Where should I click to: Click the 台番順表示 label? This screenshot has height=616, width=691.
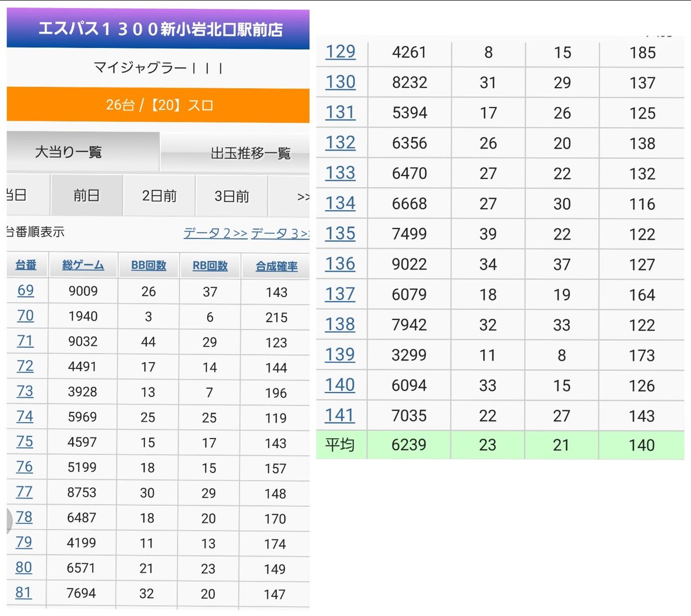coord(35,232)
